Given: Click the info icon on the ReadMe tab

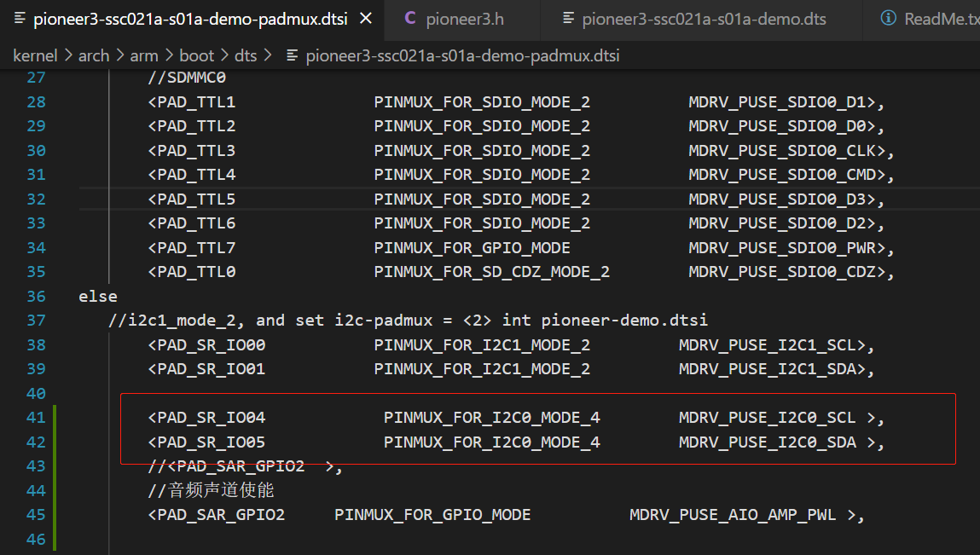Looking at the screenshot, I should tap(888, 19).
